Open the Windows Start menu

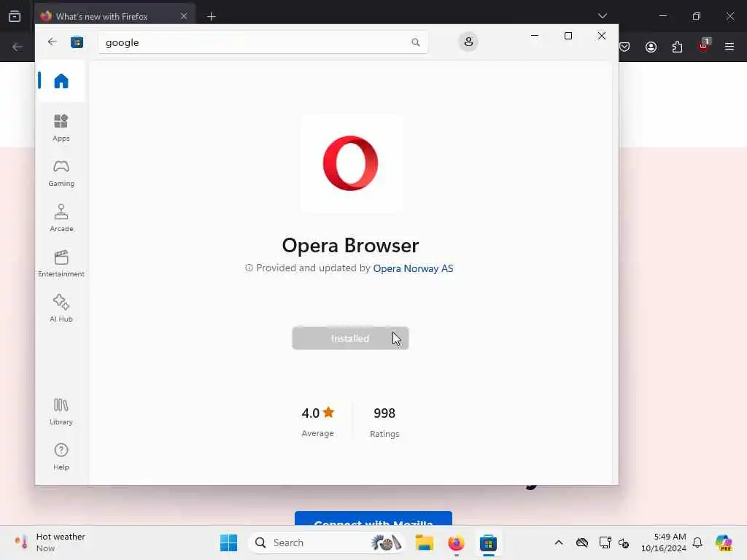[x=228, y=542]
